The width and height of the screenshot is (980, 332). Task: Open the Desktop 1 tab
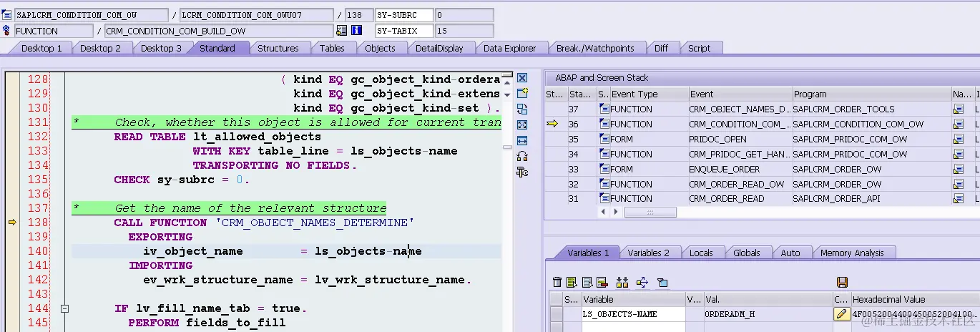(41, 48)
